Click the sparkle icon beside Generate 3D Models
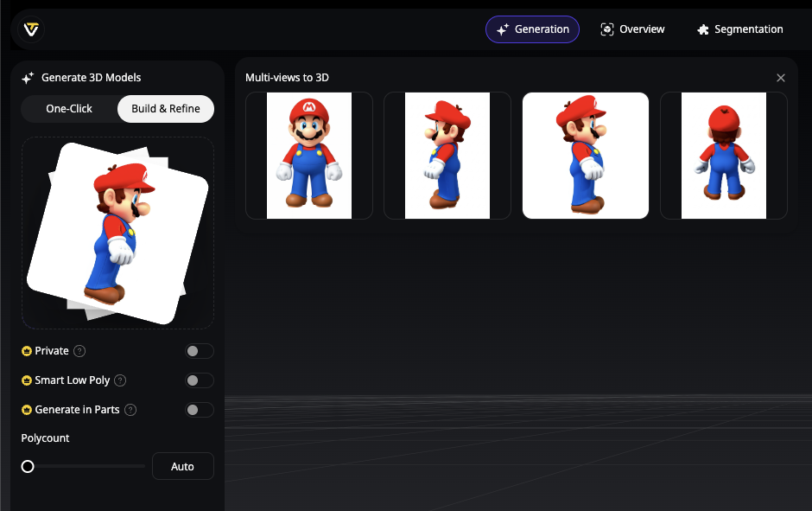Screen dimensions: 812x511 (x=28, y=78)
